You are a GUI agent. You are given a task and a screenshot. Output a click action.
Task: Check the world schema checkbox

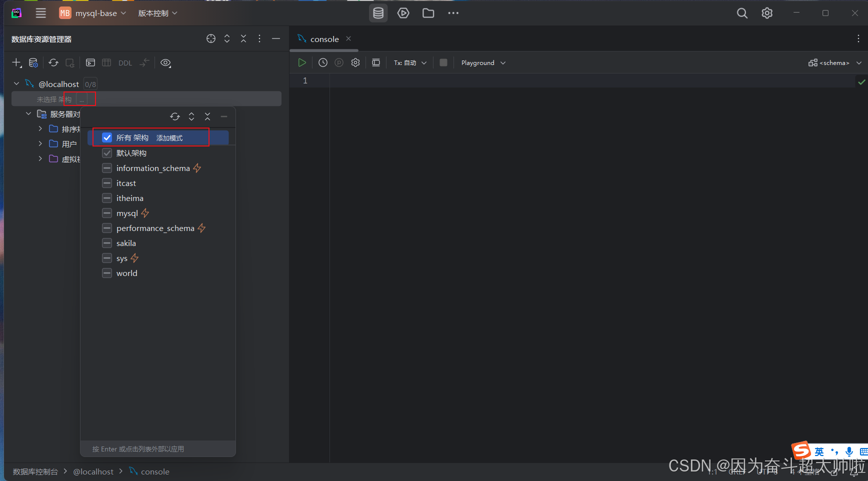pos(107,273)
